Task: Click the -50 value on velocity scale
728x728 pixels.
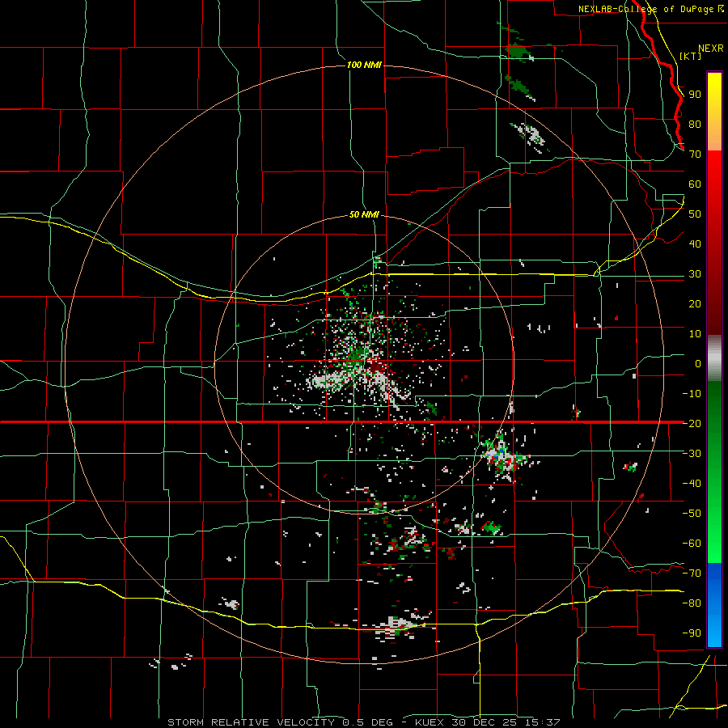Action: pos(692,514)
